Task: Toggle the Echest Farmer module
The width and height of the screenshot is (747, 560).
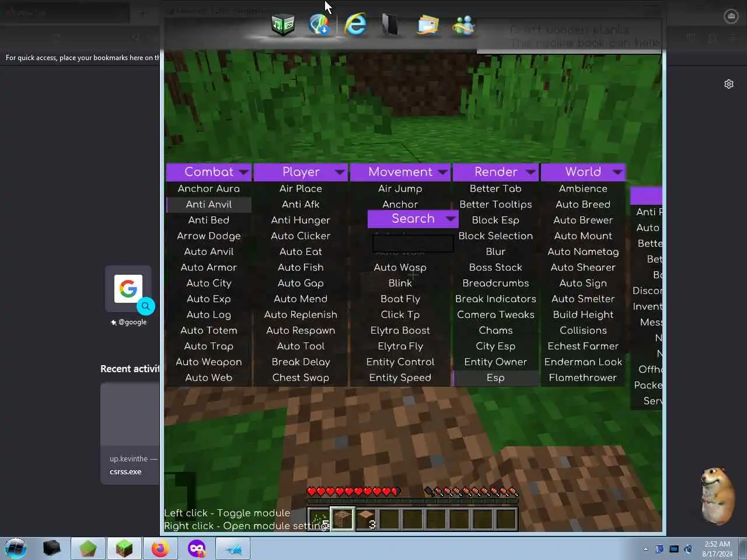Action: [x=583, y=346]
